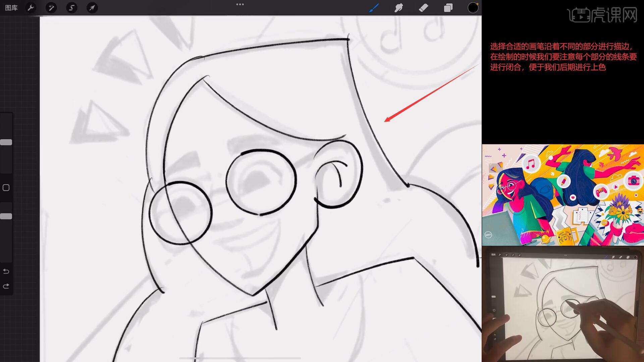This screenshot has width=644, height=362.
Task: Click the colorful reference illustration thumbnail
Action: 562,195
